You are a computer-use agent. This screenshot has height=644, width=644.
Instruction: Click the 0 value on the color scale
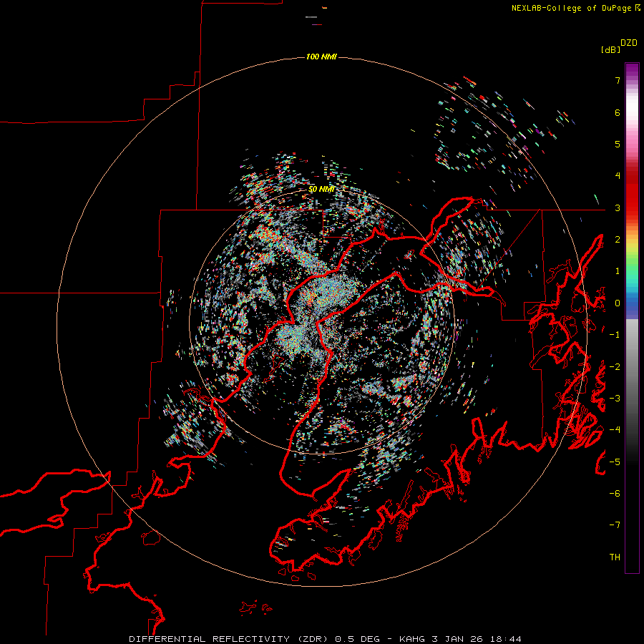[x=618, y=303]
